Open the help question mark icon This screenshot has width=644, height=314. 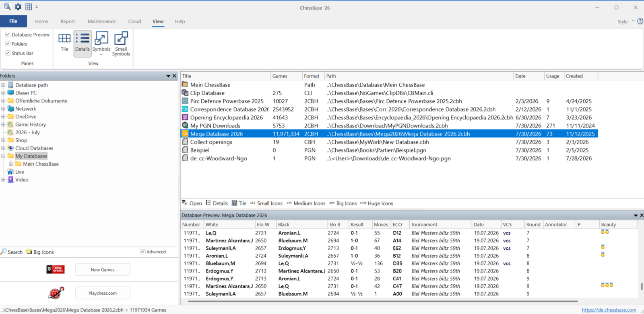point(640,21)
